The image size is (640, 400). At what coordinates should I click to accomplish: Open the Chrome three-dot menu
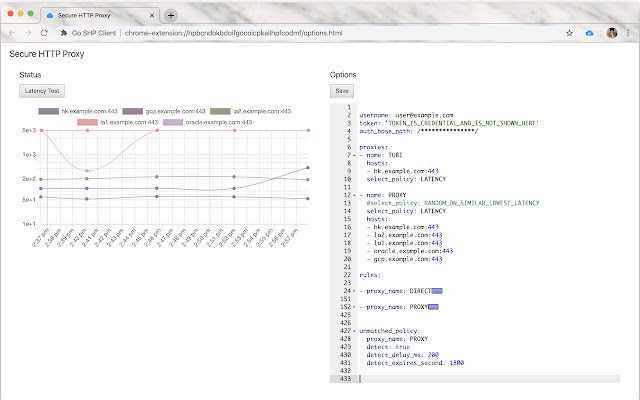pyautogui.click(x=628, y=33)
